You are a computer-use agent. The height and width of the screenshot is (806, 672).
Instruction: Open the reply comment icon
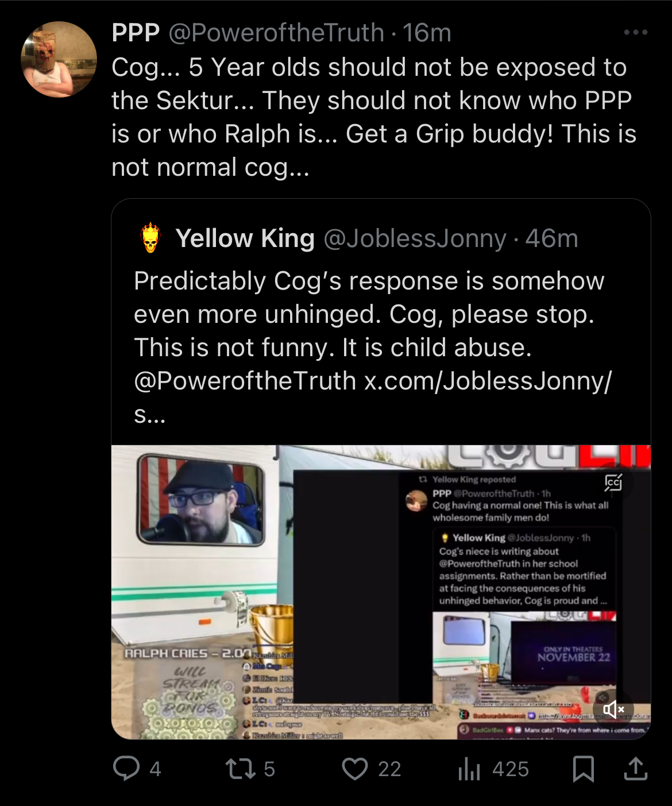126,768
